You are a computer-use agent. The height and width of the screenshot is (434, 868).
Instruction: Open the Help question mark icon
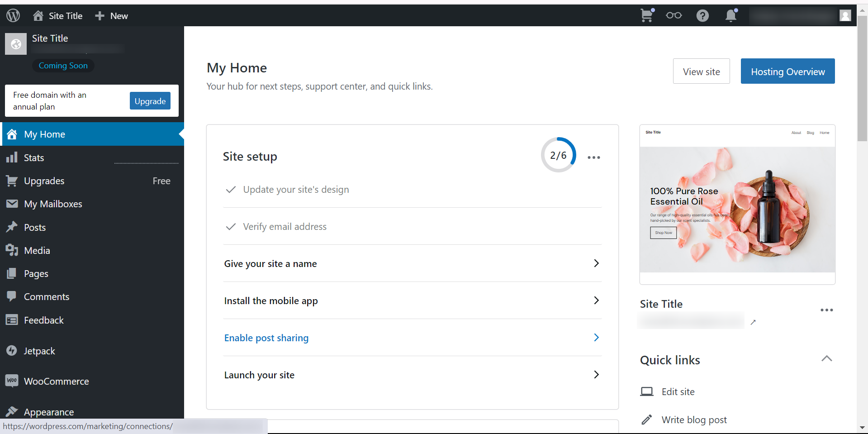pos(702,15)
